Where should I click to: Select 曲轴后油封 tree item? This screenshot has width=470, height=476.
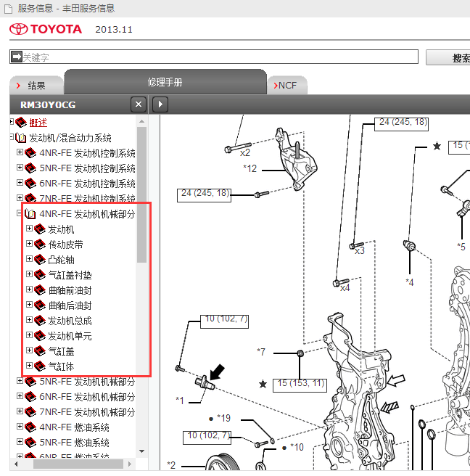click(x=70, y=305)
